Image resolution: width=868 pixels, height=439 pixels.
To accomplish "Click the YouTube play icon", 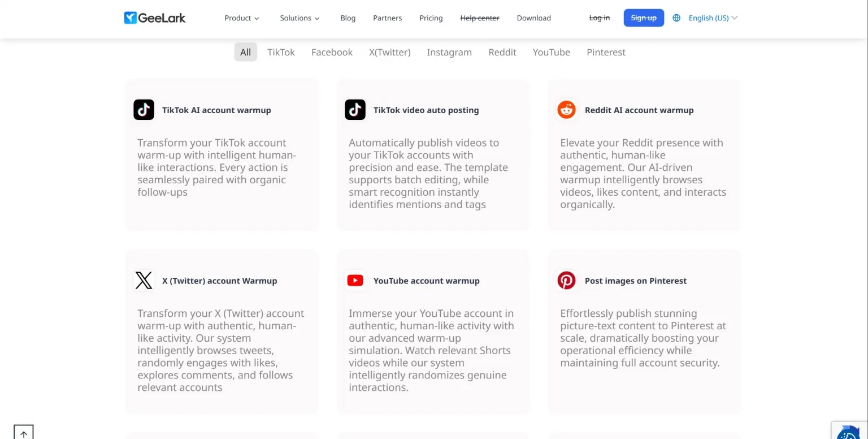I will pyautogui.click(x=355, y=281).
